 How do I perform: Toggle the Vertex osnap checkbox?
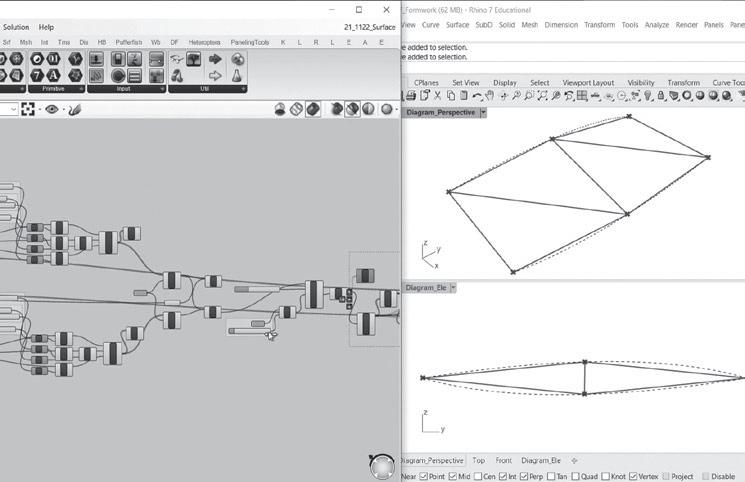point(633,476)
